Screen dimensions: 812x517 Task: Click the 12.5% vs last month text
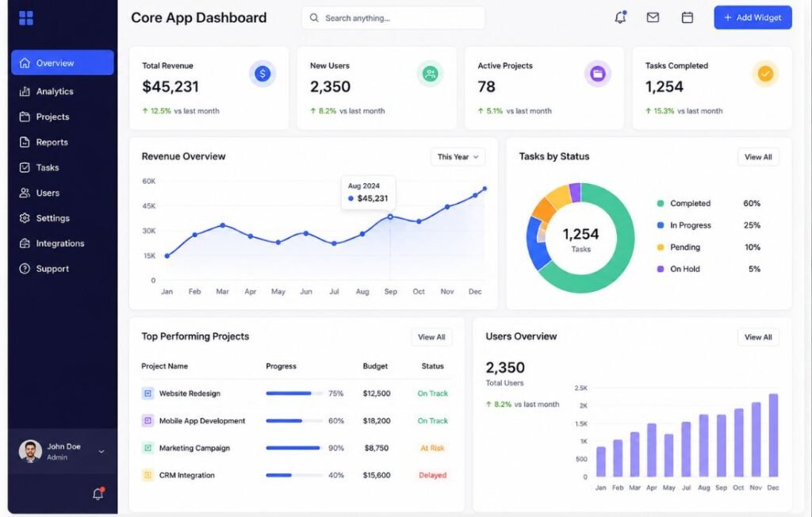click(181, 111)
